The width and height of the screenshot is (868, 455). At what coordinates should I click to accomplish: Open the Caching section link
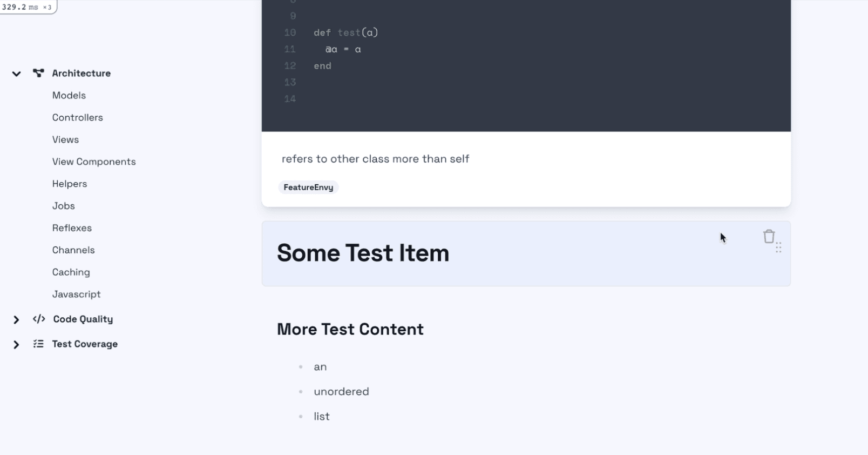click(x=71, y=272)
